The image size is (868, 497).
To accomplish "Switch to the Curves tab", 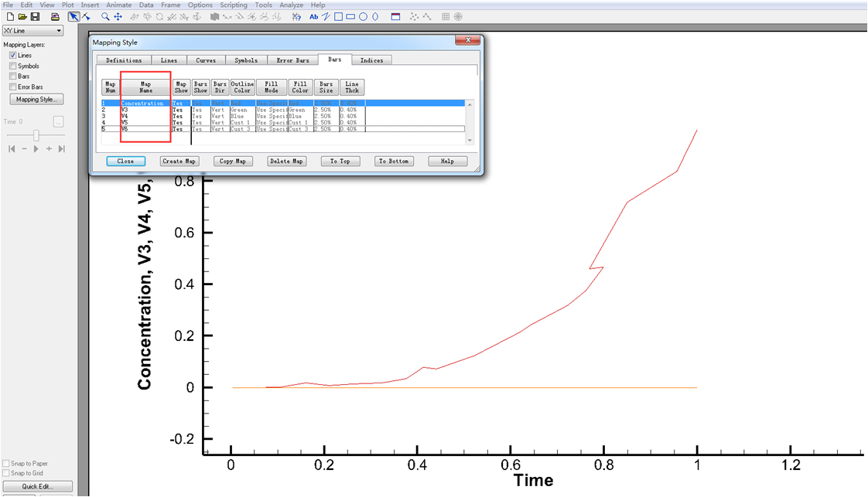I will pyautogui.click(x=206, y=60).
